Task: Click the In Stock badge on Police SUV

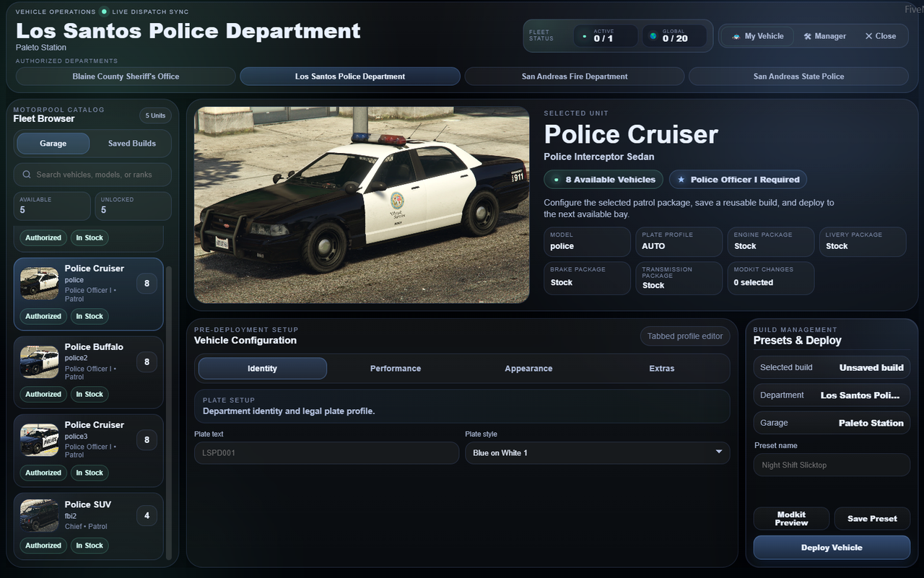Action: [x=90, y=546]
